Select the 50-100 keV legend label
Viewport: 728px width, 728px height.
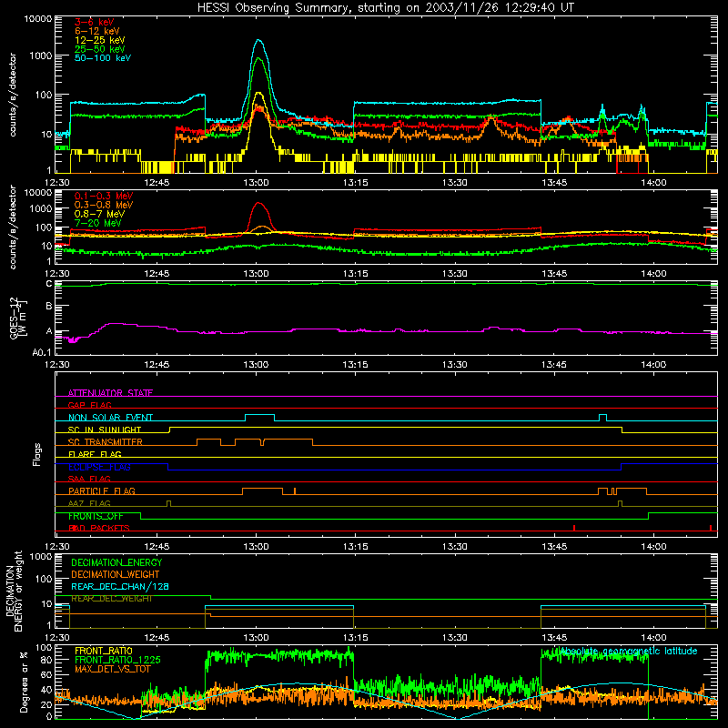[103, 57]
